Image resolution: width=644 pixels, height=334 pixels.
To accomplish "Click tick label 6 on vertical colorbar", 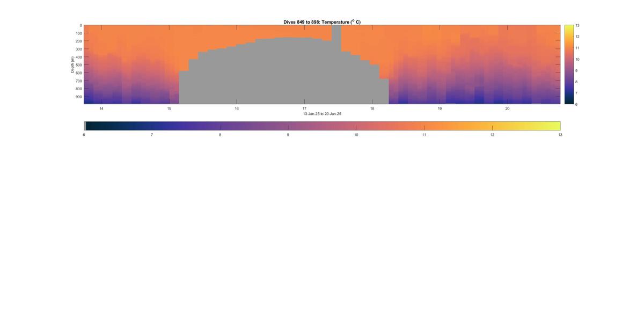I will coord(576,104).
